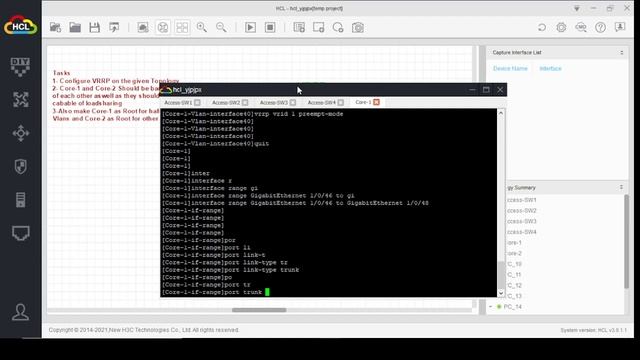Image resolution: width=640 pixels, height=360 pixels.
Task: Click the add rectangle shape icon
Action: click(x=319, y=27)
